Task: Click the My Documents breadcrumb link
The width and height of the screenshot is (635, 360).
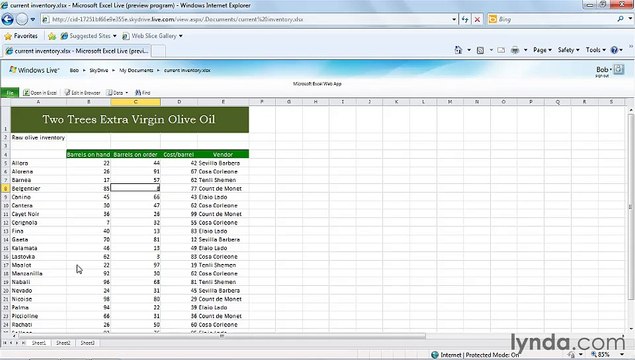Action: [136, 70]
